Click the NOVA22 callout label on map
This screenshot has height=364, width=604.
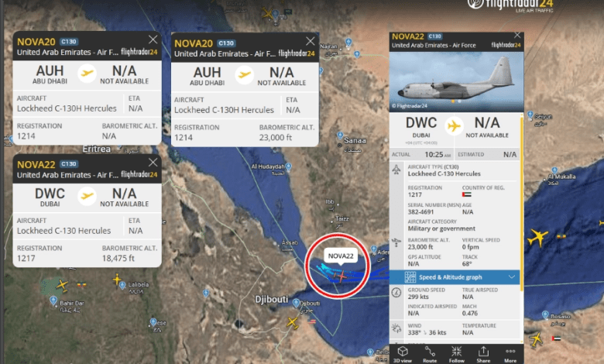tap(341, 256)
